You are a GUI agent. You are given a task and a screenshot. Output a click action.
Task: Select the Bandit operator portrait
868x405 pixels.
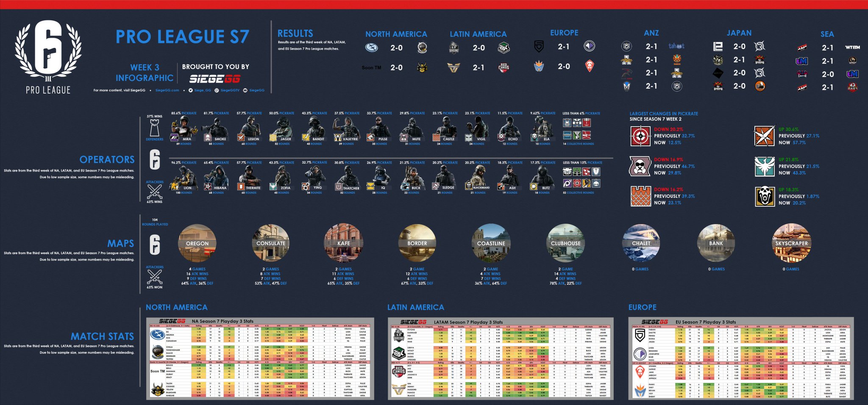pos(314,129)
